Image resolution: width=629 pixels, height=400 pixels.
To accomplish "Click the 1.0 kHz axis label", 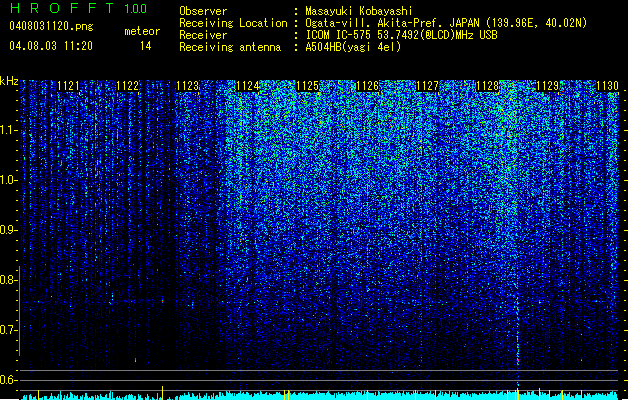I will [8, 180].
